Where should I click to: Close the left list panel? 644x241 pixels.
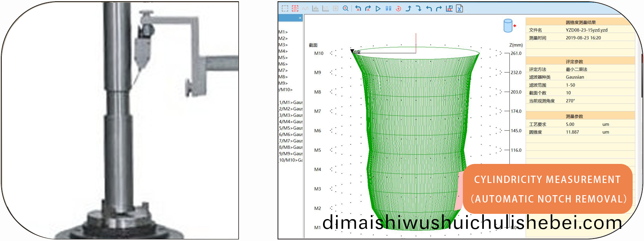coord(300,18)
